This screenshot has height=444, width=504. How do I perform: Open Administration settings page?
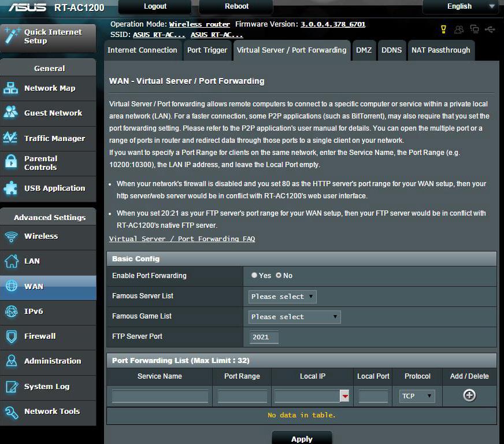click(x=48, y=361)
